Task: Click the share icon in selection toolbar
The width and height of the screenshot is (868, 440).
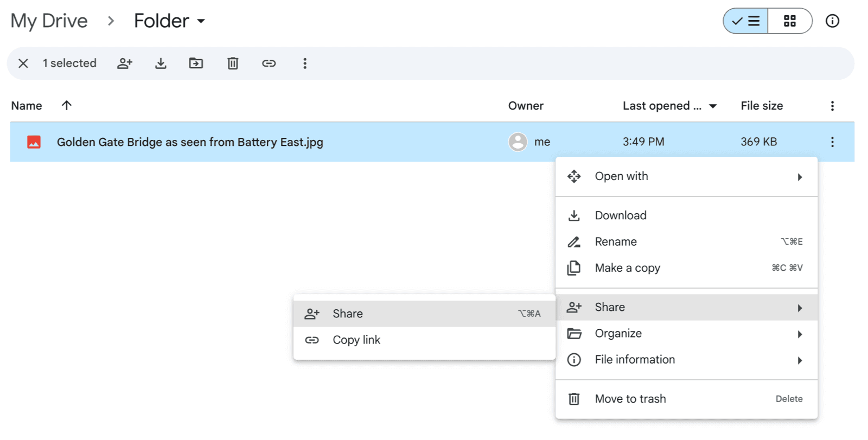Action: tap(125, 63)
